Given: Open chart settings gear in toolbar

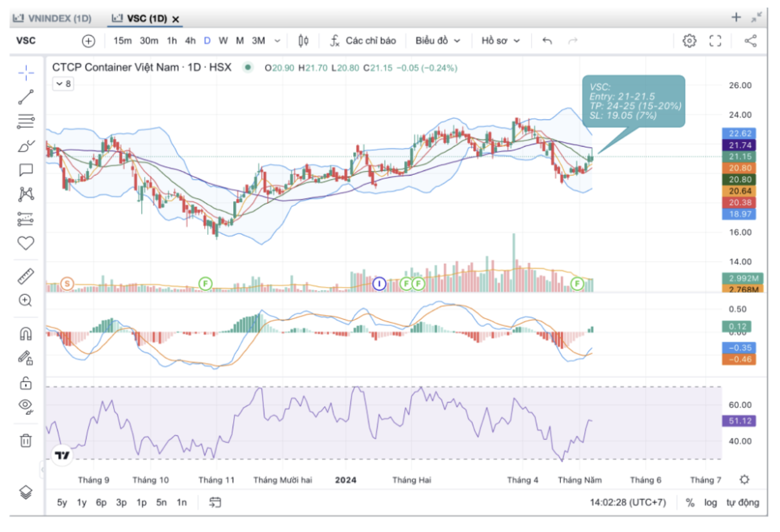Looking at the screenshot, I should pos(689,41).
